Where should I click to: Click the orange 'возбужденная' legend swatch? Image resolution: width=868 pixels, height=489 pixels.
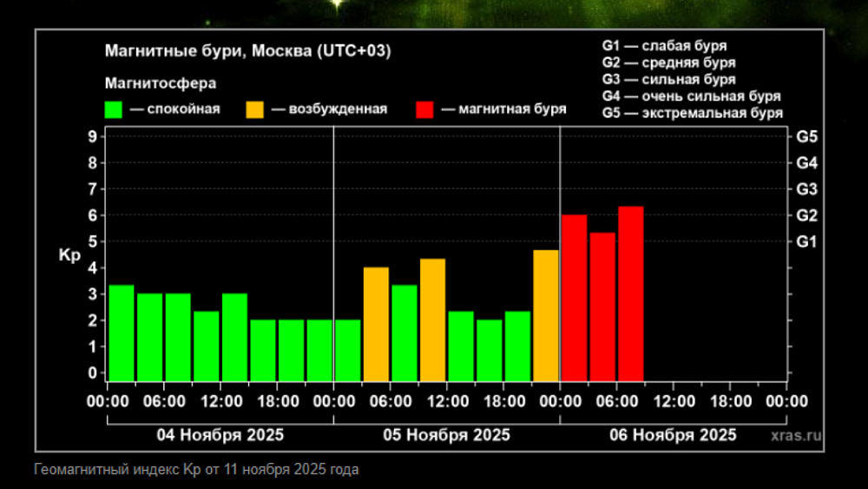(255, 109)
